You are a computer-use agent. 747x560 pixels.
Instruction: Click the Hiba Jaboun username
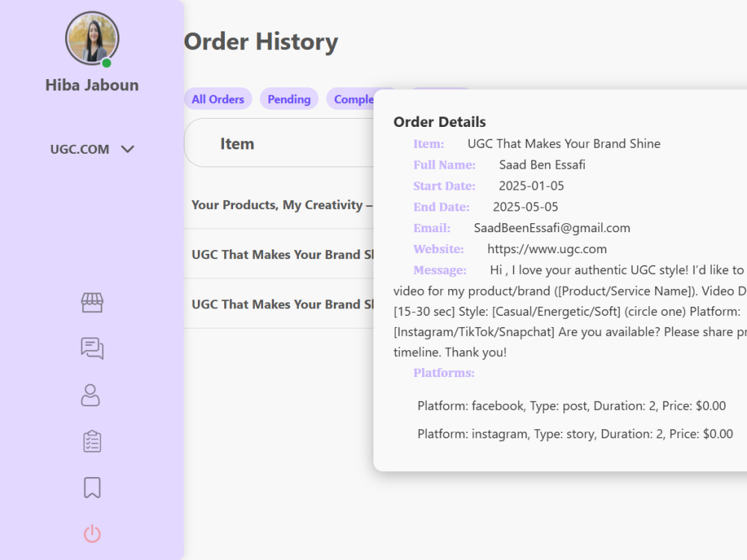(x=92, y=85)
